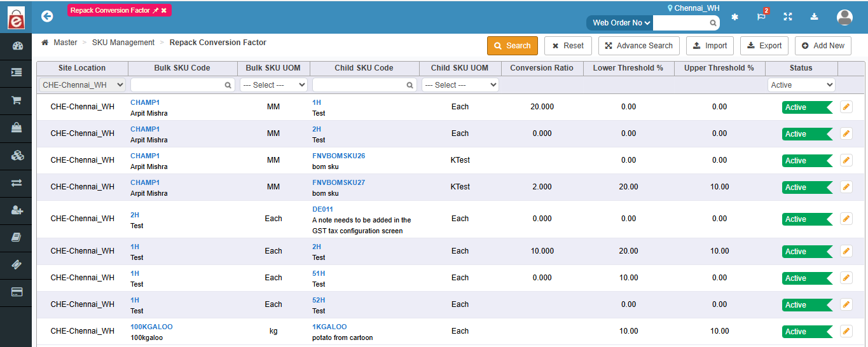This screenshot has width=868, height=347.
Task: Go to Master in the breadcrumb
Action: click(65, 43)
